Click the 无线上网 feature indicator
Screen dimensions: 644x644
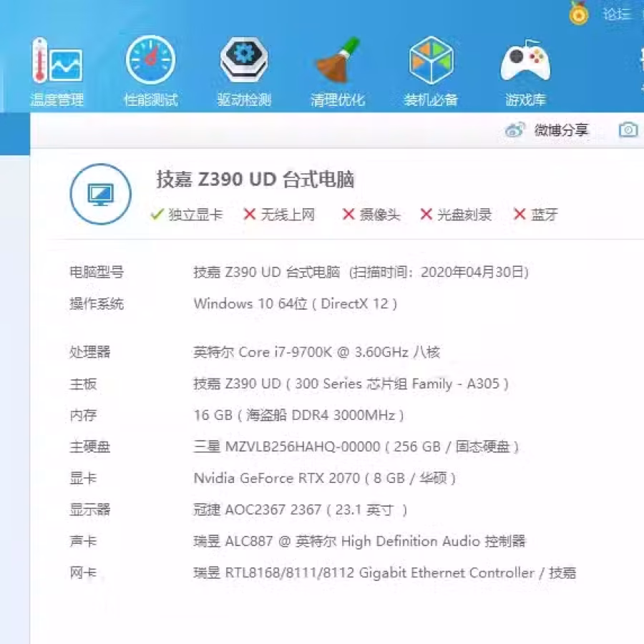click(x=279, y=215)
